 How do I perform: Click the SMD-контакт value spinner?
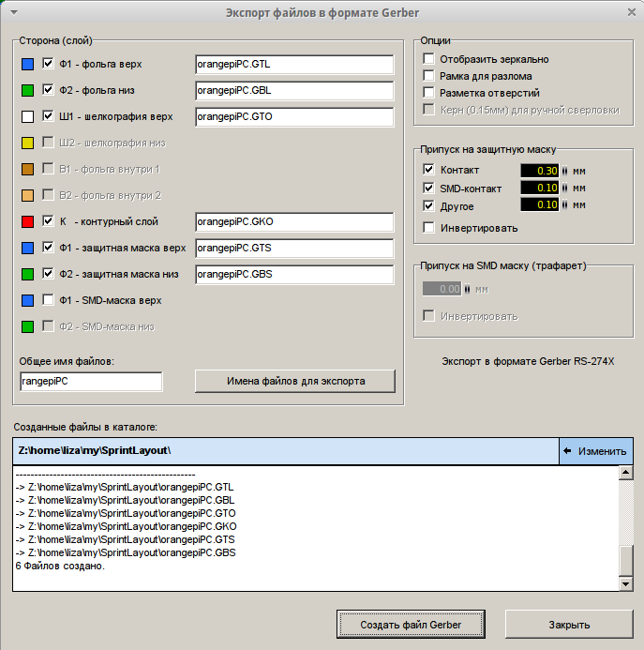click(x=564, y=188)
